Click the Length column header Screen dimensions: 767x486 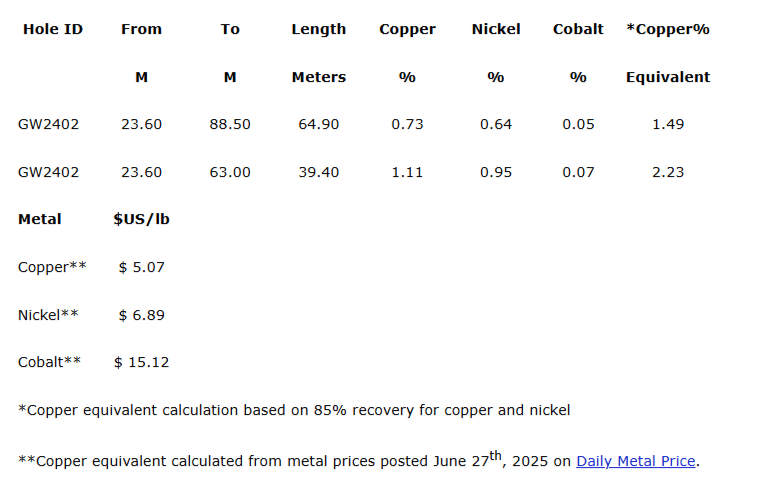pos(318,29)
